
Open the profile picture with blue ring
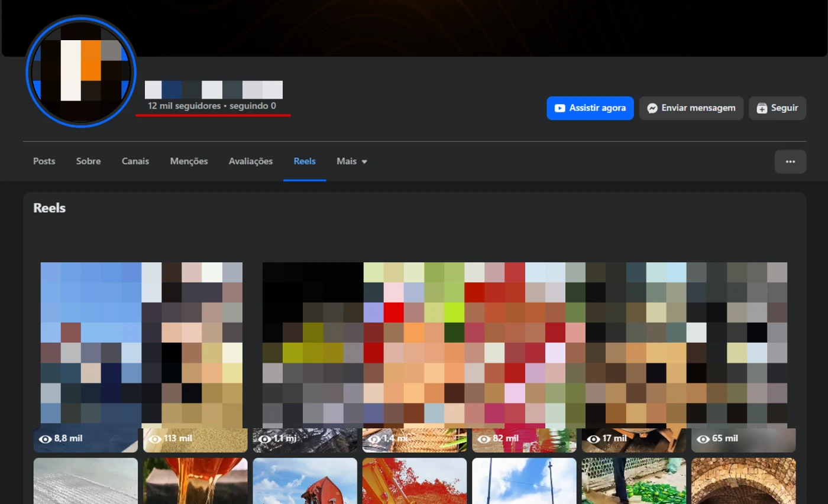pos(81,71)
